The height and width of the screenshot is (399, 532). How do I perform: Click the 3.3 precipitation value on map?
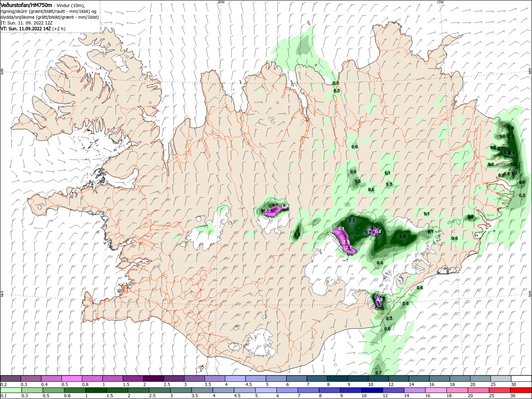point(351,220)
